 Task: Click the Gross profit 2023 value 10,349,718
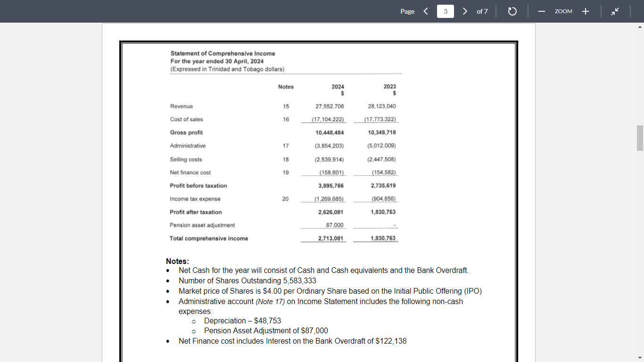pos(382,133)
